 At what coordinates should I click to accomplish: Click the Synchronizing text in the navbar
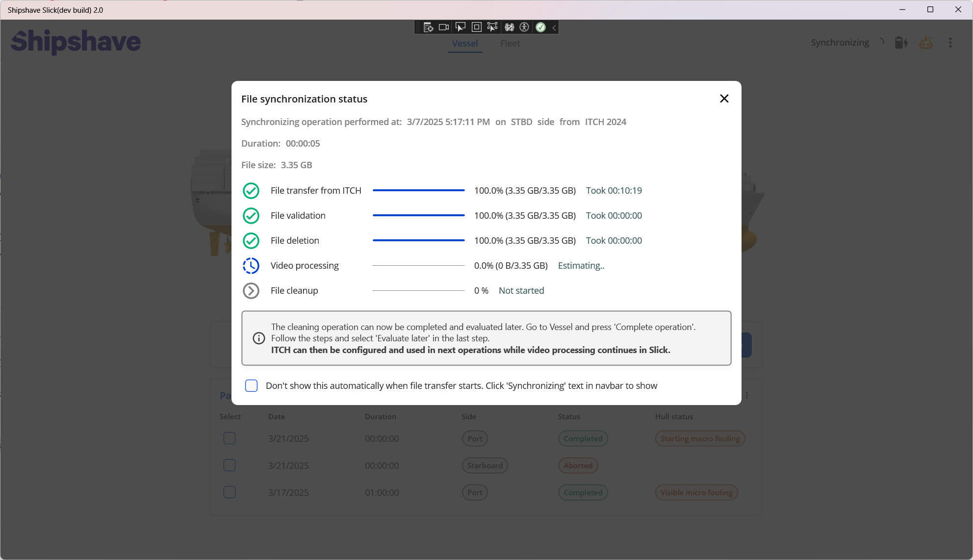coord(840,42)
